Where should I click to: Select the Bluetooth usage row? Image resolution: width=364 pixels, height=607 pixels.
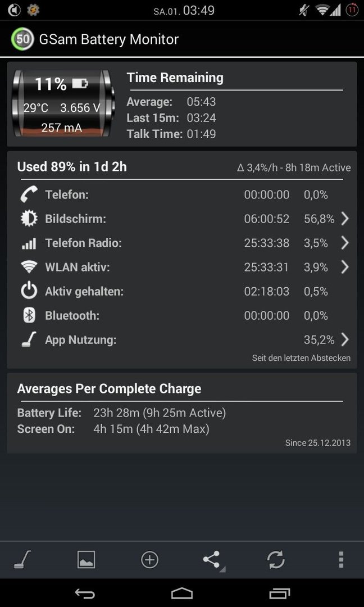pyautogui.click(x=182, y=315)
